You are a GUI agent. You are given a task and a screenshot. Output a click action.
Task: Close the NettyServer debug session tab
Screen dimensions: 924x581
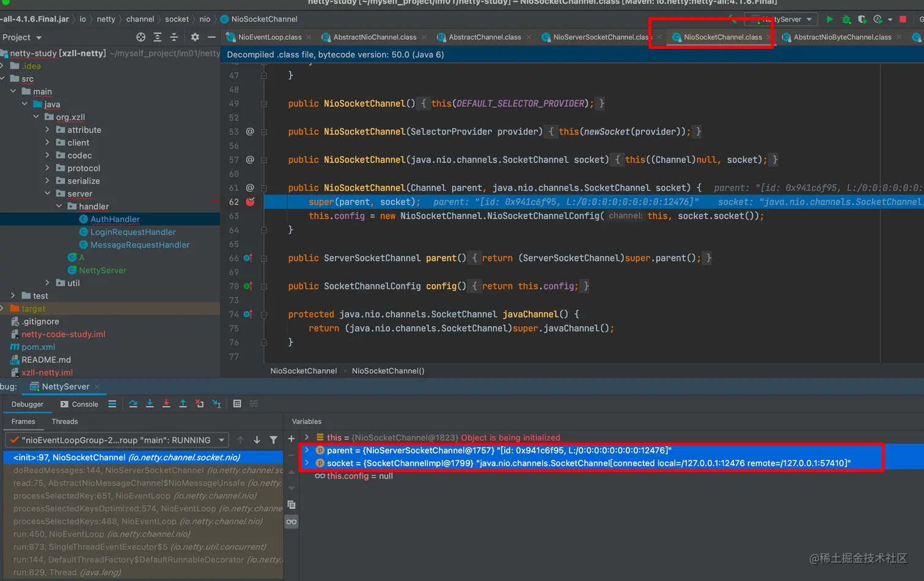point(97,387)
